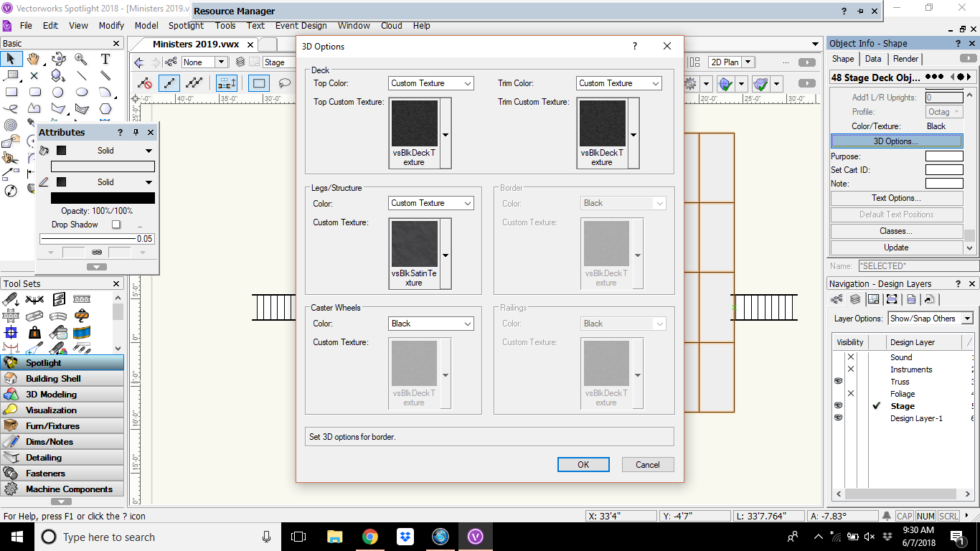Switch to the Render tab in Object Info

click(905, 59)
